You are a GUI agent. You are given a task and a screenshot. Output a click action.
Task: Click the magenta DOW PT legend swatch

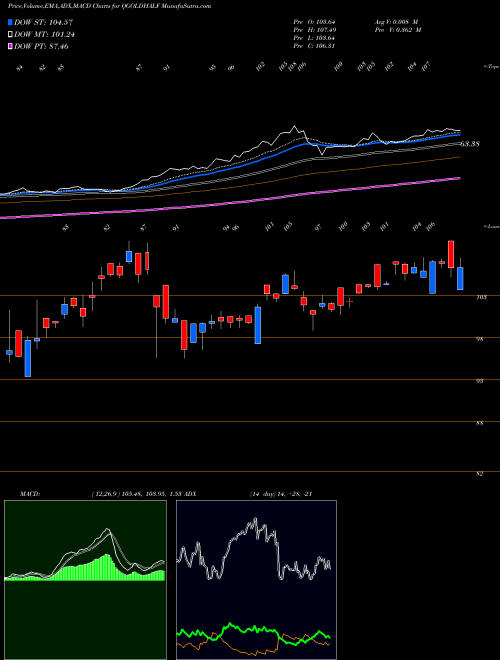pos(11,46)
